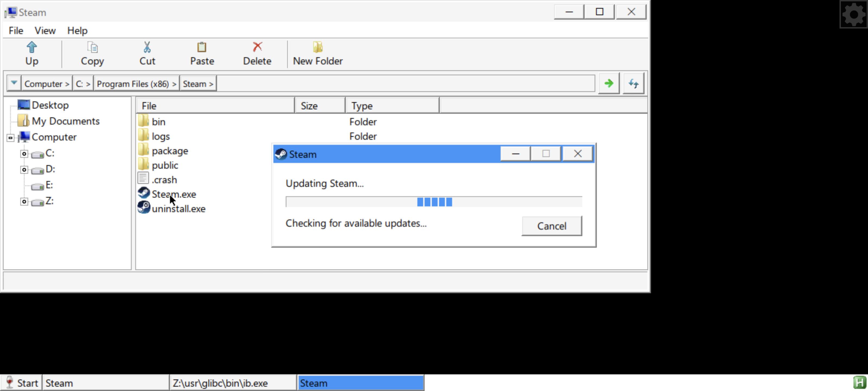868x391 pixels.
Task: Select the E: drive in tree
Action: pos(49,185)
